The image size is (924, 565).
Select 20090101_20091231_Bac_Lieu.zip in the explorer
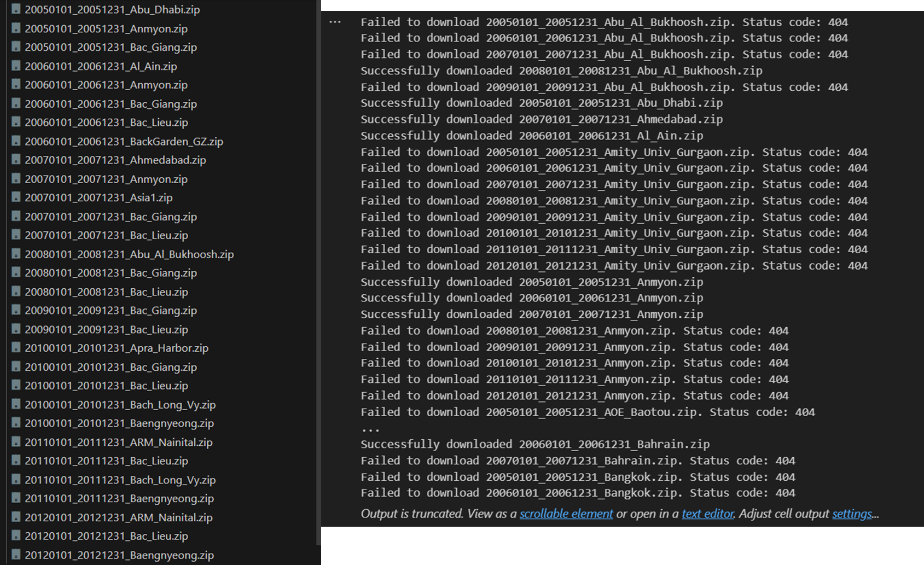(107, 329)
